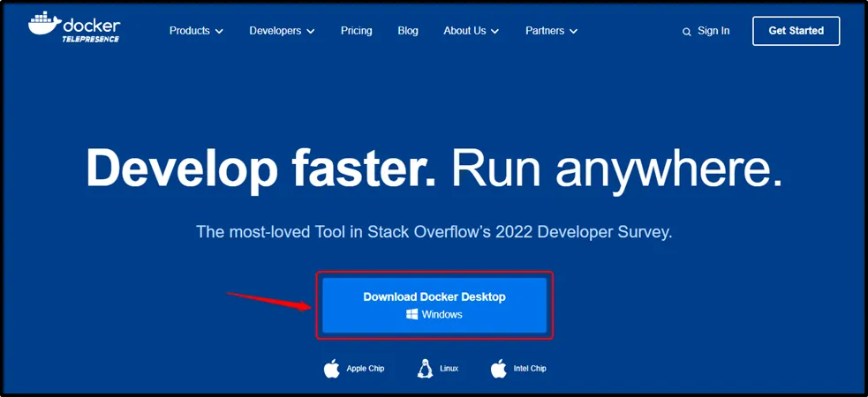The image size is (868, 397).
Task: Open the Pricing page
Action: pyautogui.click(x=357, y=31)
